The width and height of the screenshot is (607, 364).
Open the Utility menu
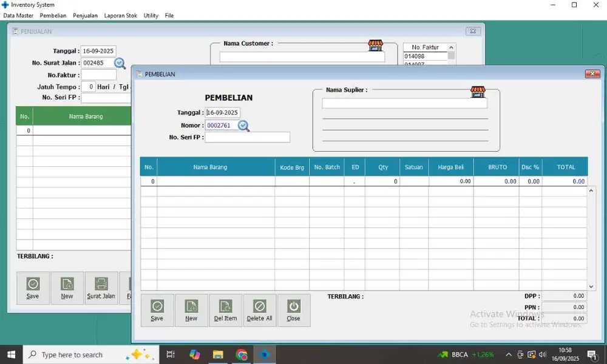[x=151, y=16]
